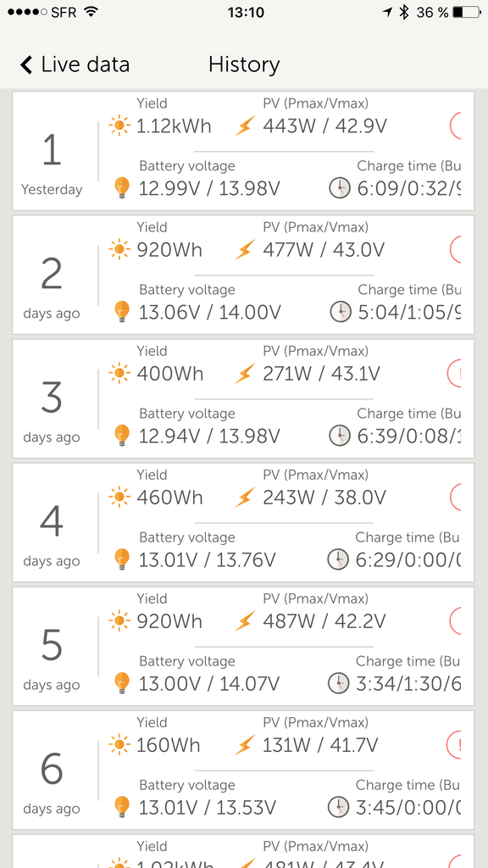The height and width of the screenshot is (868, 488).
Task: Tap the Bluetooth icon in the status bar
Action: click(x=404, y=12)
